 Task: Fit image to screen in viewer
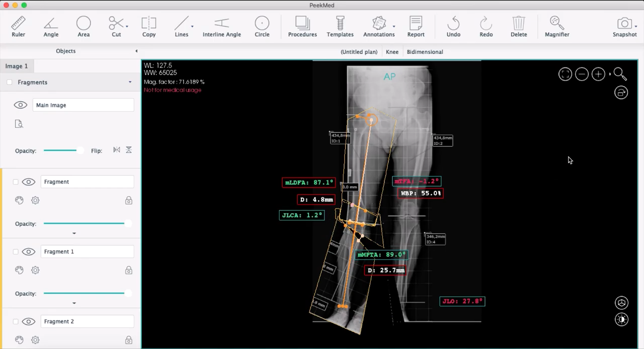[x=565, y=75]
